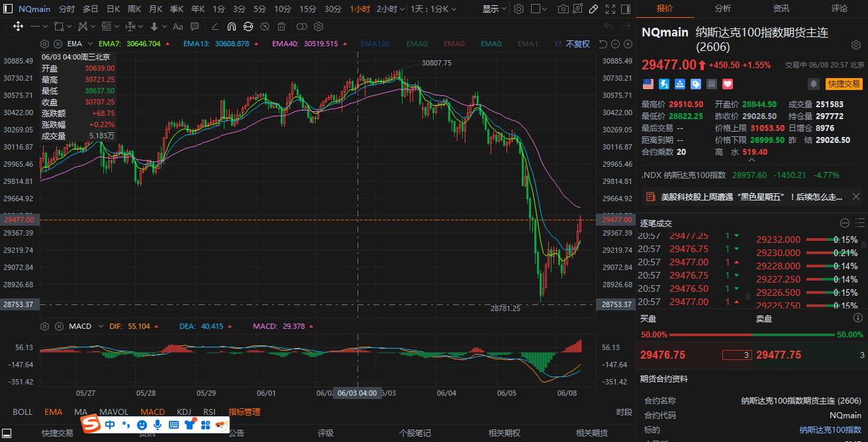This screenshot has width=868, height=442.
Task: Click Sogou IME microphone voice input
Action: tap(157, 424)
